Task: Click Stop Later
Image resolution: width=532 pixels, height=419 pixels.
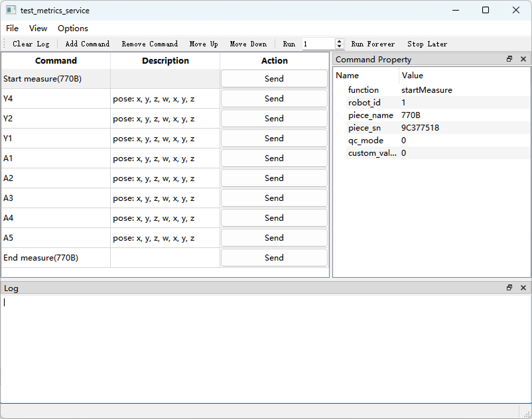Action: point(427,44)
